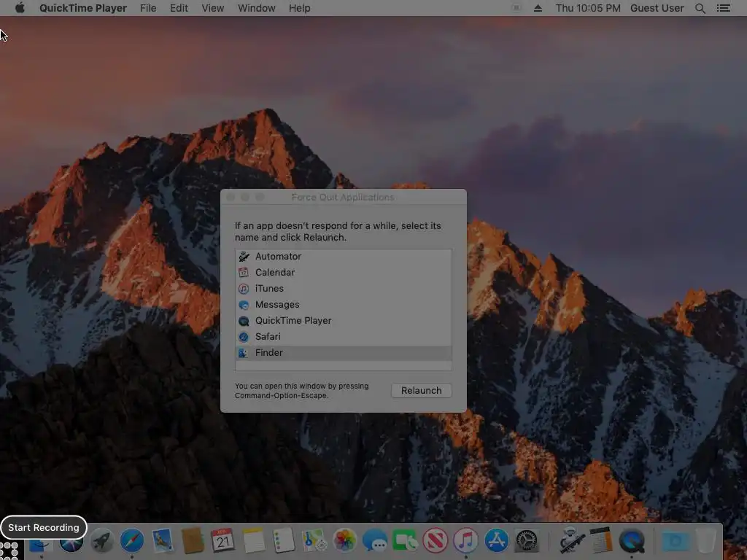Open Notification Center in menu bar
Image resolution: width=747 pixels, height=560 pixels.
click(x=723, y=8)
